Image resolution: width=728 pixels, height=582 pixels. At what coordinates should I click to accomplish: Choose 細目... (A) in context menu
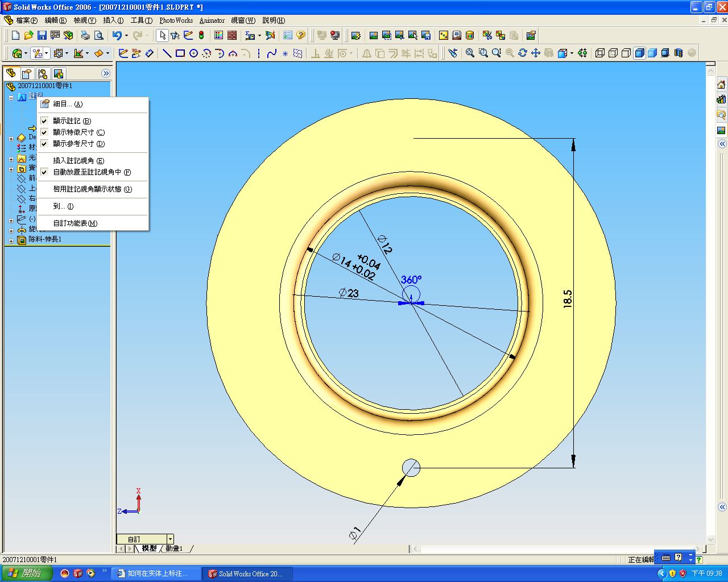point(93,104)
